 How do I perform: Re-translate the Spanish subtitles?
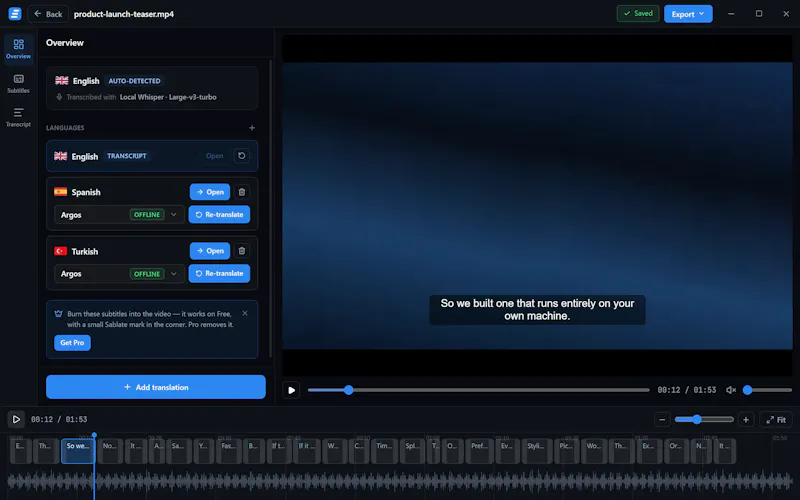(219, 215)
